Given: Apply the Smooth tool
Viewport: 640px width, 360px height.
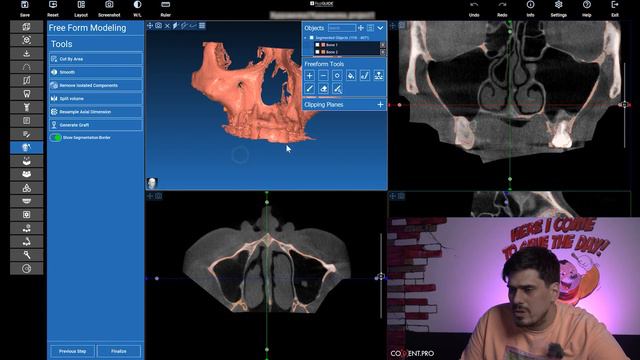Looking at the screenshot, I should tap(96, 72).
